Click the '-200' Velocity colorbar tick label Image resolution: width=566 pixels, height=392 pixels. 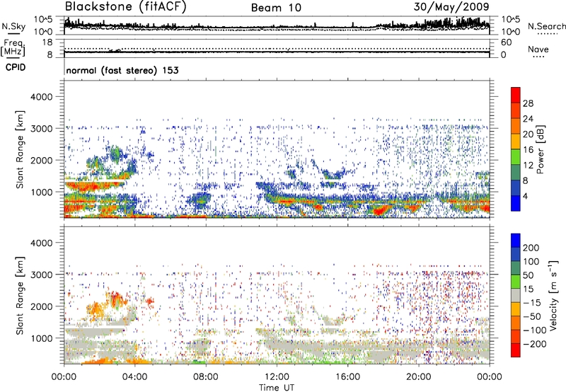tap(534, 344)
